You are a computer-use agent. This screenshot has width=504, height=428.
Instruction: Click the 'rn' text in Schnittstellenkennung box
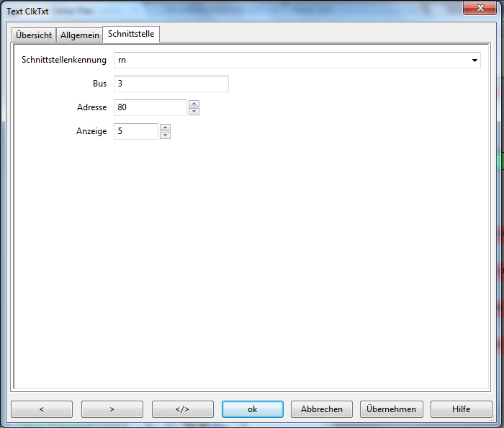click(122, 60)
